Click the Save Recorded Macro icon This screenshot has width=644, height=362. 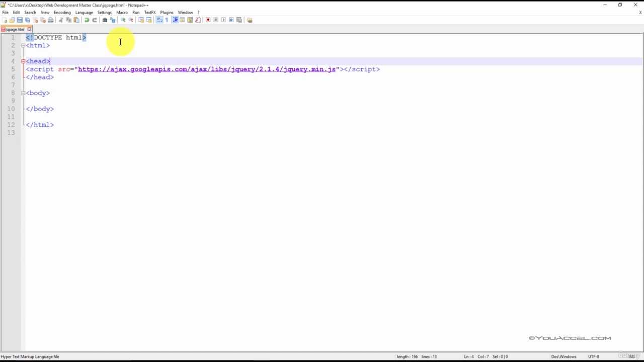(x=239, y=20)
